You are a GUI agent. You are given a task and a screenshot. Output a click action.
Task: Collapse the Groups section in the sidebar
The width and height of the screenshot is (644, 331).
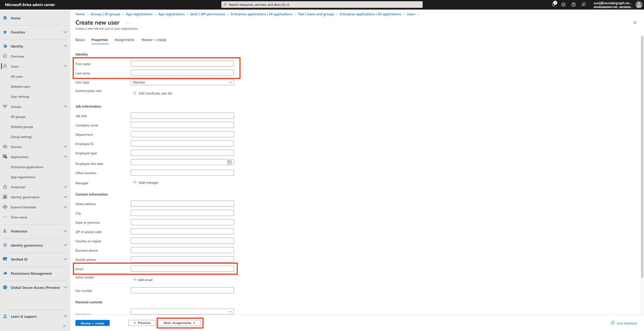click(65, 106)
